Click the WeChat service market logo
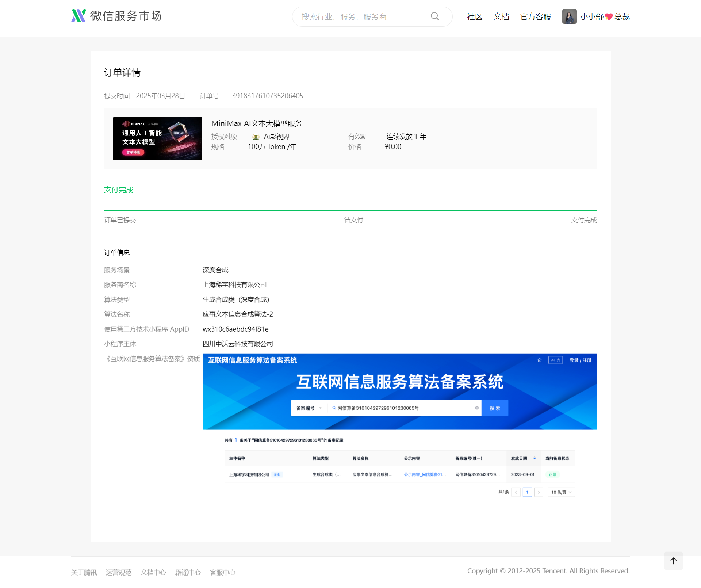Screen dimensions: 701x588 coord(116,16)
